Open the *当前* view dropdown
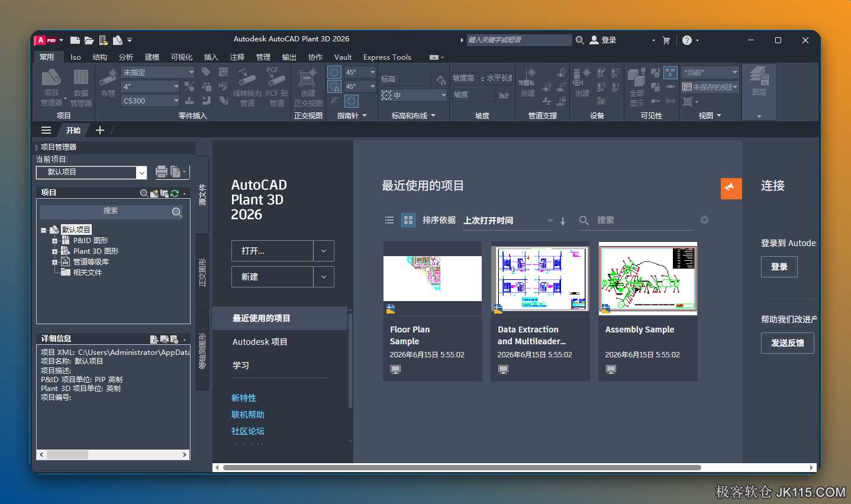This screenshot has width=851, height=504. point(710,72)
